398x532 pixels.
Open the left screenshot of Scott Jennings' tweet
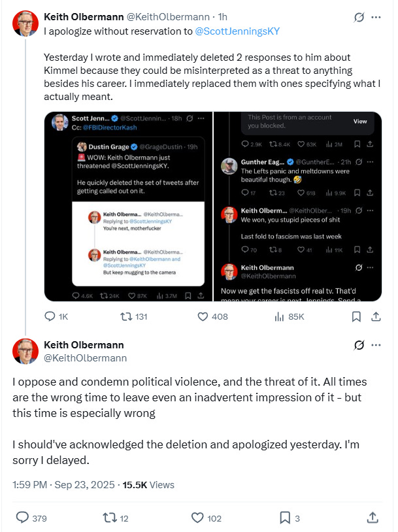(x=128, y=206)
